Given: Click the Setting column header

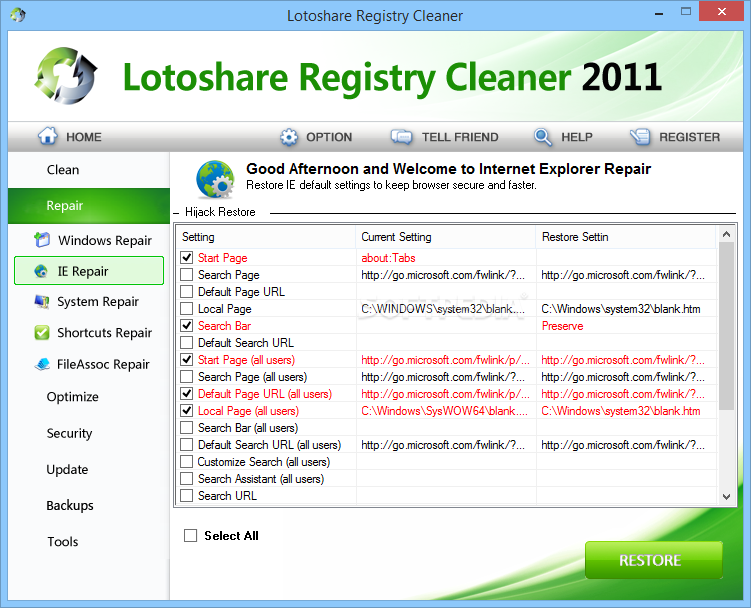Looking at the screenshot, I should [266, 237].
